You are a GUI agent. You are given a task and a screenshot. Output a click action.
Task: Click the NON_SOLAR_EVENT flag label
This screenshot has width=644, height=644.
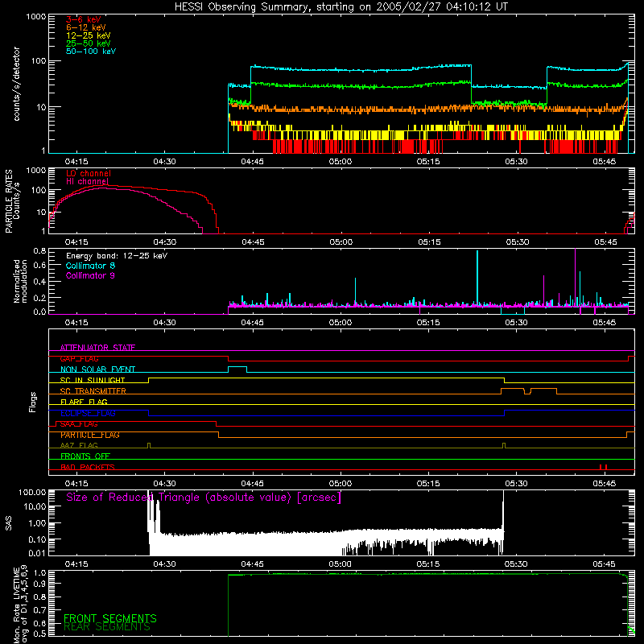point(97,369)
